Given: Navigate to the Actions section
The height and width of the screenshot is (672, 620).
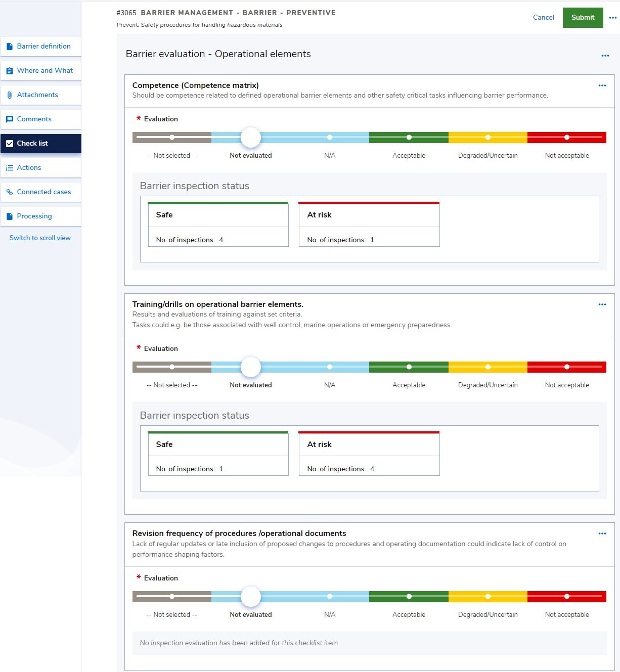Looking at the screenshot, I should point(29,167).
